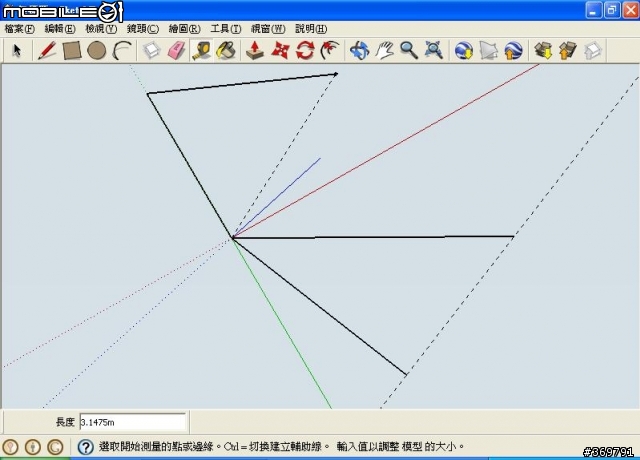Click the question mark Instructor icon
The width and height of the screenshot is (640, 460).
[85, 447]
